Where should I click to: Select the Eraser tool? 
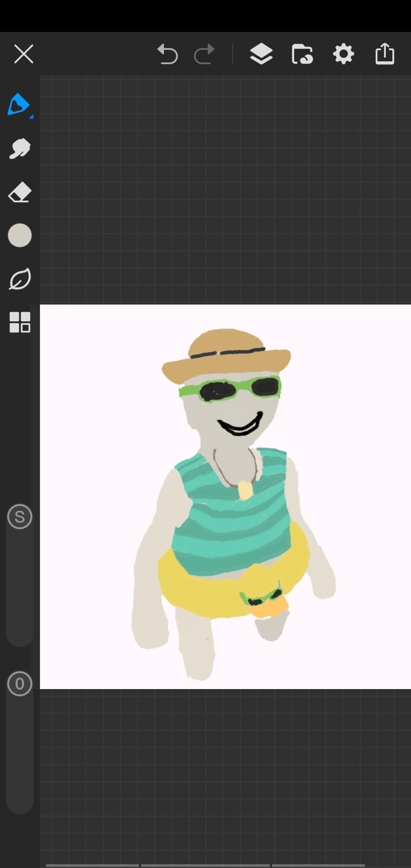(19, 192)
